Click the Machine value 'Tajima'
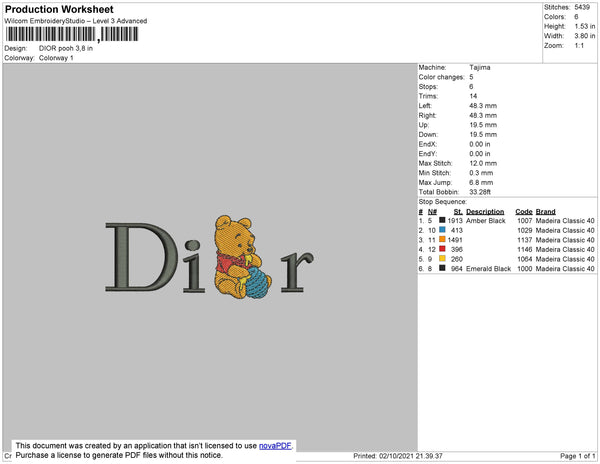 (x=480, y=67)
